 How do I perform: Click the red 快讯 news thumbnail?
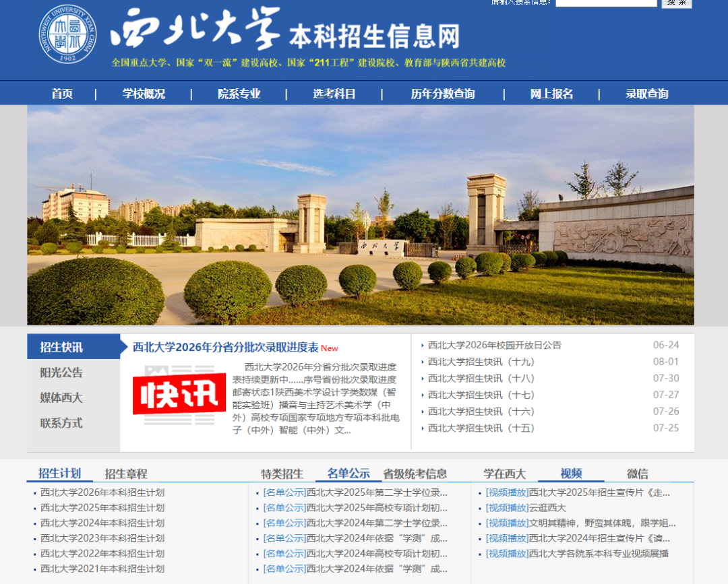(x=179, y=395)
